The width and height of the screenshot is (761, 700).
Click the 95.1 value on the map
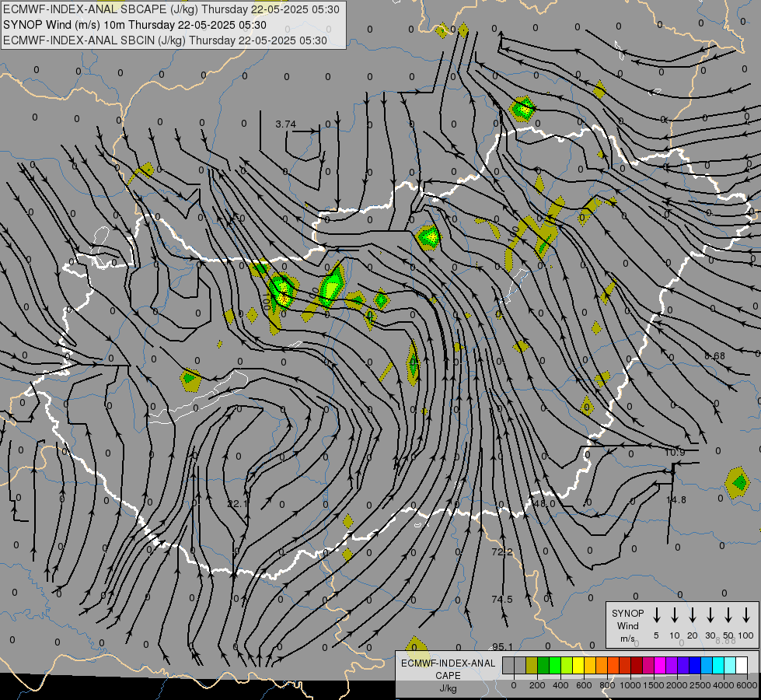[x=502, y=646]
